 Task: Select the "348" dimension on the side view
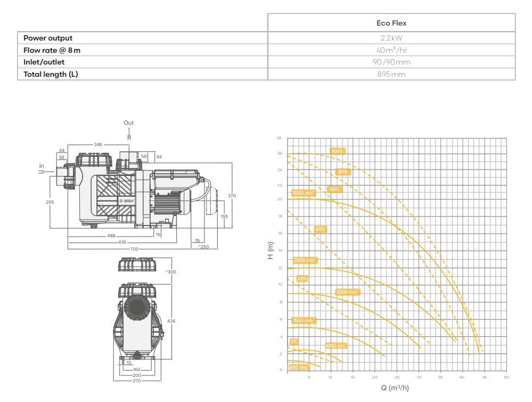coord(98,144)
